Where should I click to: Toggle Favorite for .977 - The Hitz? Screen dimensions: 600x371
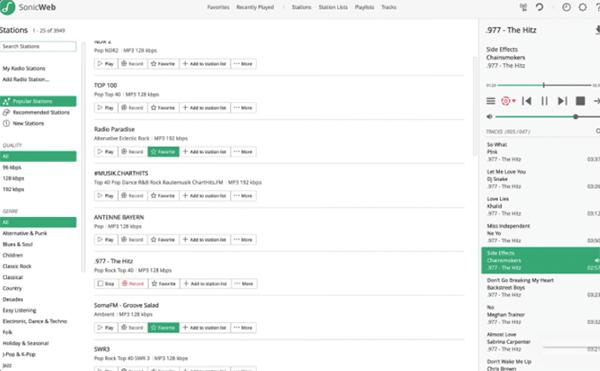(x=164, y=284)
